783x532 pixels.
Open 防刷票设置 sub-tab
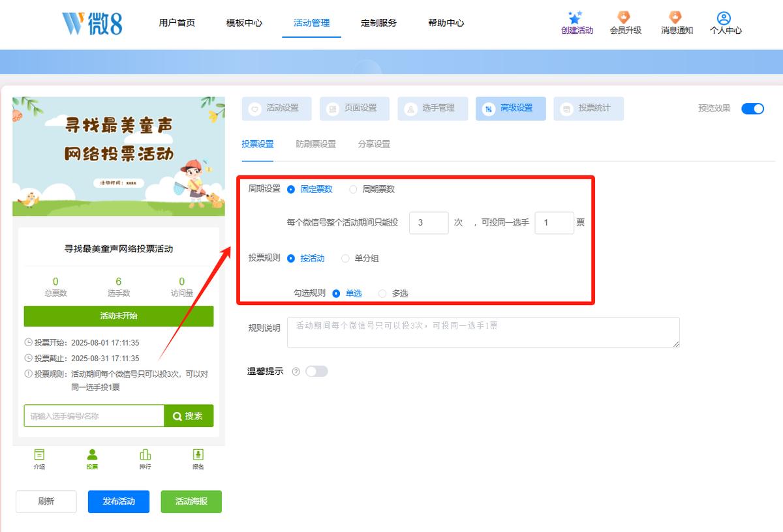[x=316, y=144]
